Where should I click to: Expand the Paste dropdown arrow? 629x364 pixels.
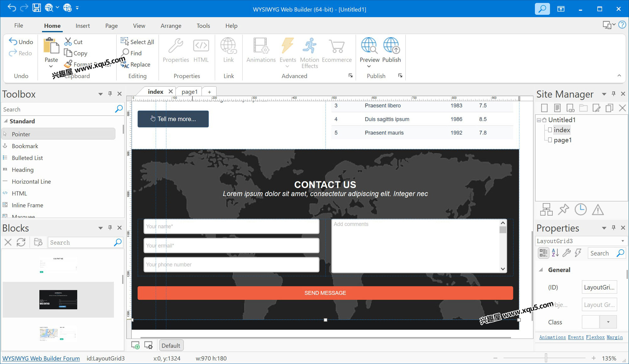51,66
